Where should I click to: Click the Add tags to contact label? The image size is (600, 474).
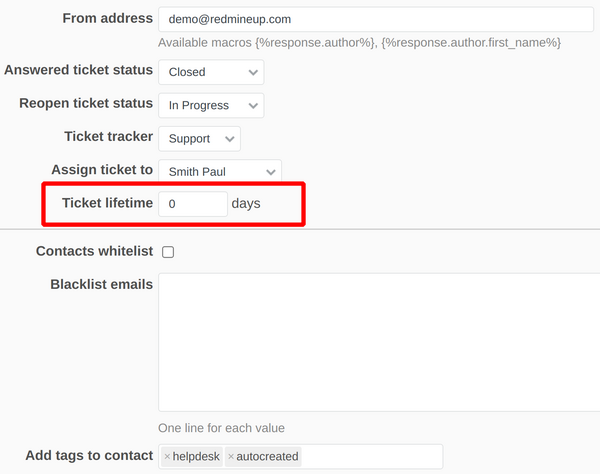[x=89, y=456]
